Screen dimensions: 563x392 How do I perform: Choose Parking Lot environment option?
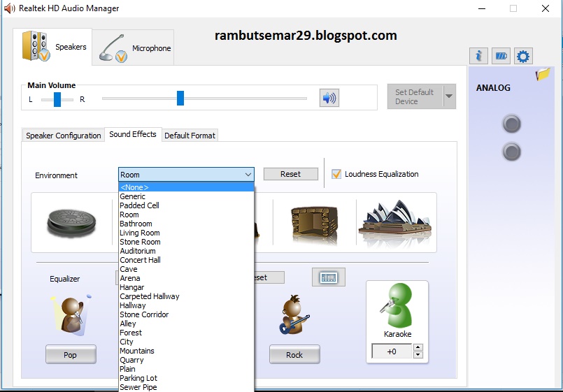pyautogui.click(x=186, y=378)
